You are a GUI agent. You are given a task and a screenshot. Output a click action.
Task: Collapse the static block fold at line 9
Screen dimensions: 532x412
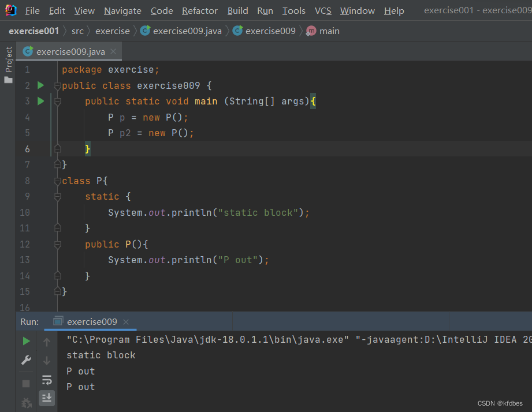coord(57,197)
